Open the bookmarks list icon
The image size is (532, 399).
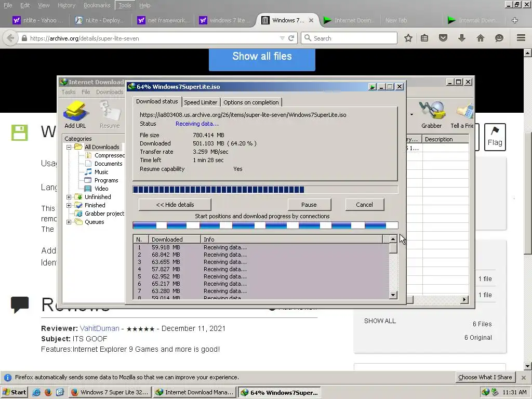click(x=424, y=38)
